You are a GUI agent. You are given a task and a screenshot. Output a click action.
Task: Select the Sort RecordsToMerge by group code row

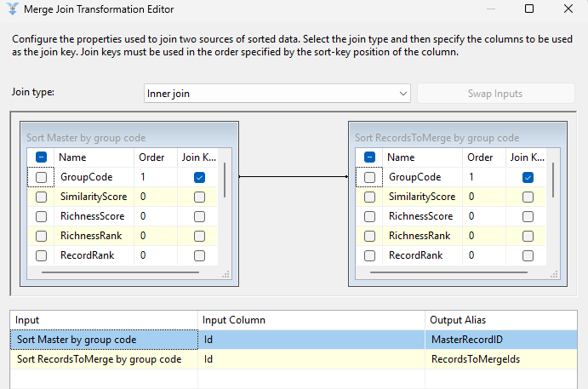click(x=104, y=359)
